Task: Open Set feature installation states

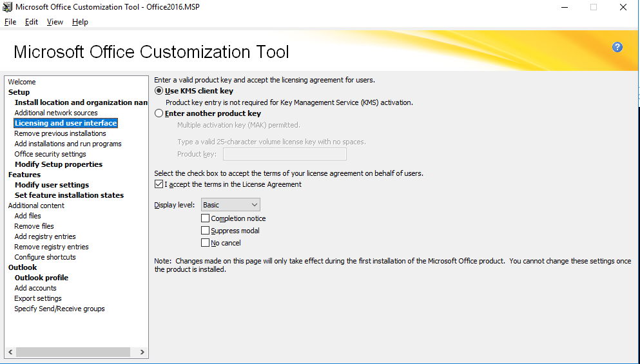Action: [x=69, y=195]
